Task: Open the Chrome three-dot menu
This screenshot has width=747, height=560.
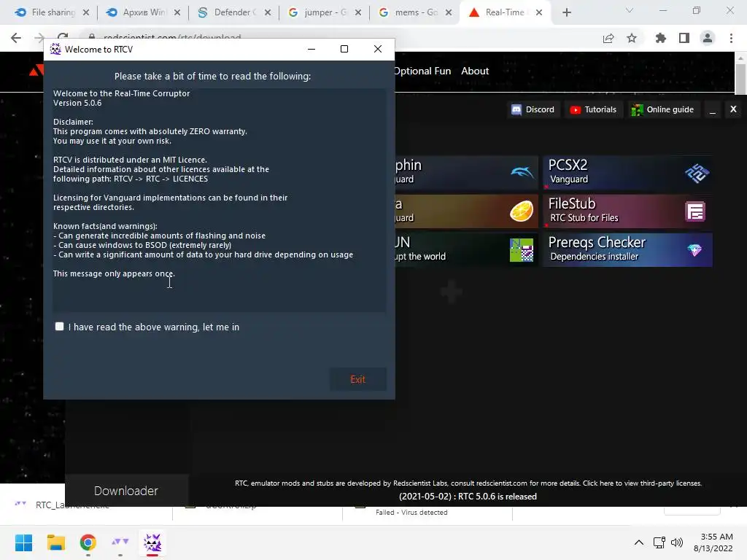Action: tap(731, 38)
